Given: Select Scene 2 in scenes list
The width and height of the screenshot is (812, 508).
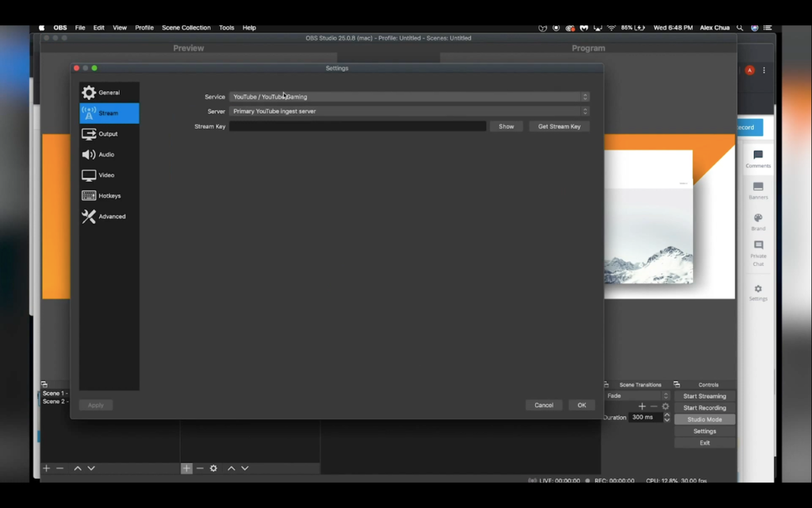Looking at the screenshot, I should [x=55, y=402].
